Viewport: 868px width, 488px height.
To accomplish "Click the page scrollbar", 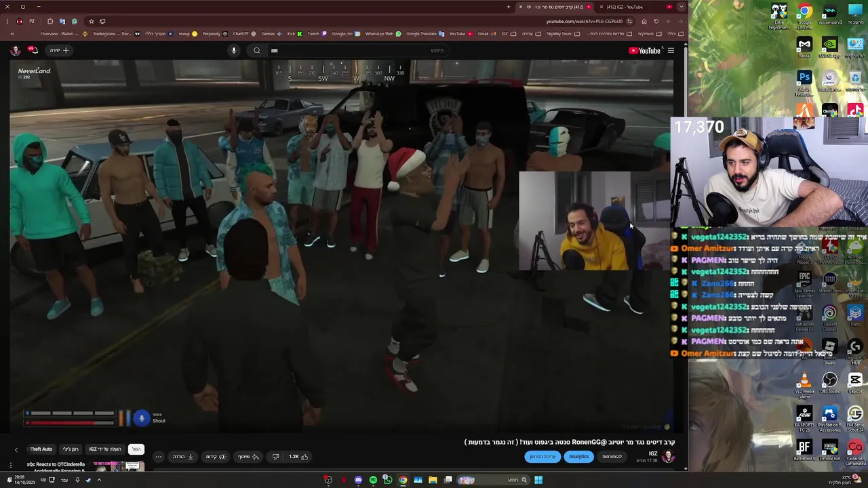I will (x=685, y=258).
